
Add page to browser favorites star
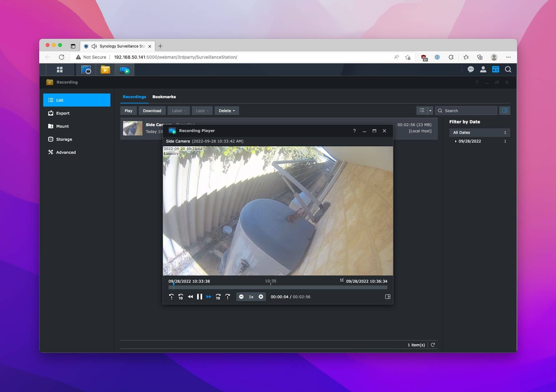click(x=408, y=57)
